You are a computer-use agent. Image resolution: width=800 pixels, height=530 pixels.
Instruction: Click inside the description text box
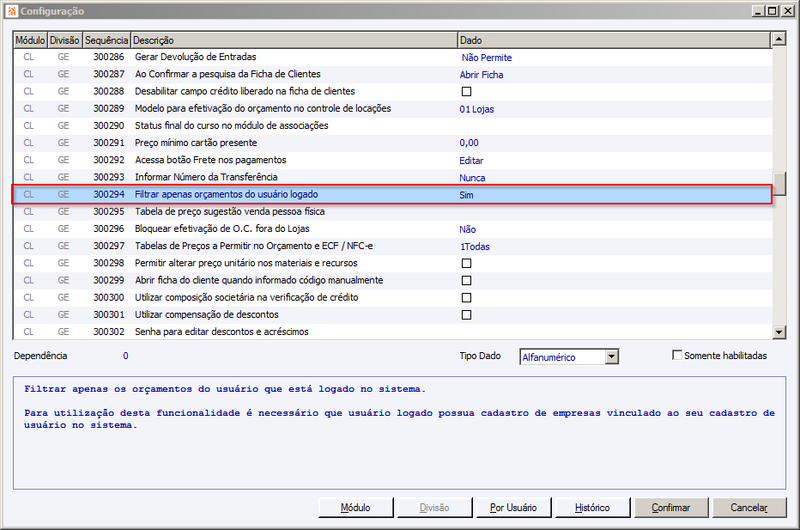pyautogui.click(x=399, y=433)
